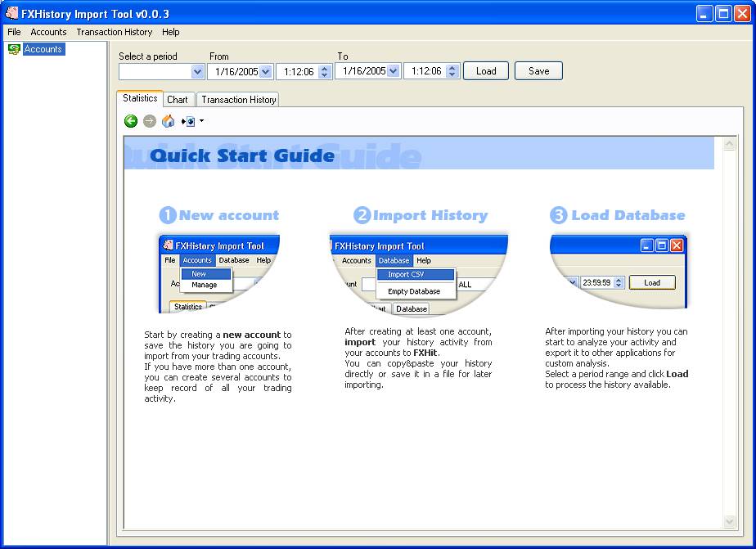Image resolution: width=756 pixels, height=549 pixels.
Task: Select the Accounts icon in sidebar tree
Action: 14,49
